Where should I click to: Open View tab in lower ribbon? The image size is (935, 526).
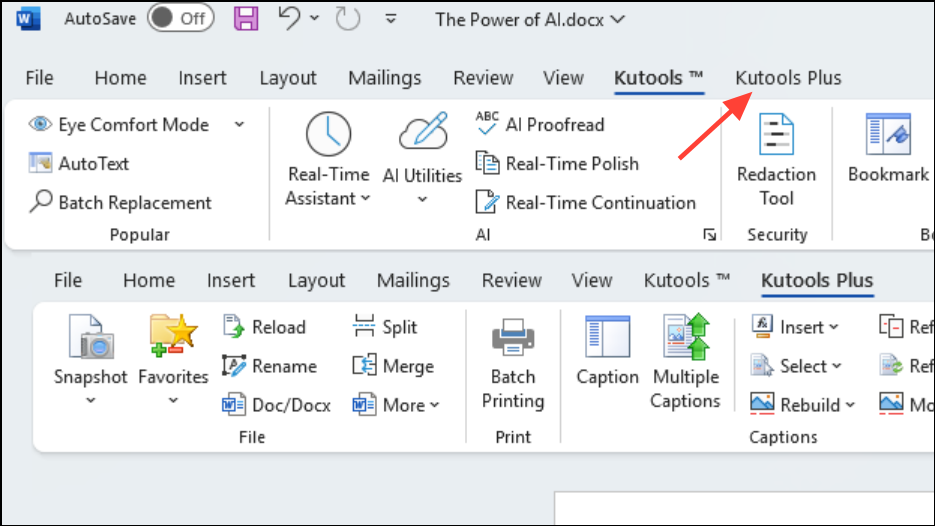coord(592,281)
